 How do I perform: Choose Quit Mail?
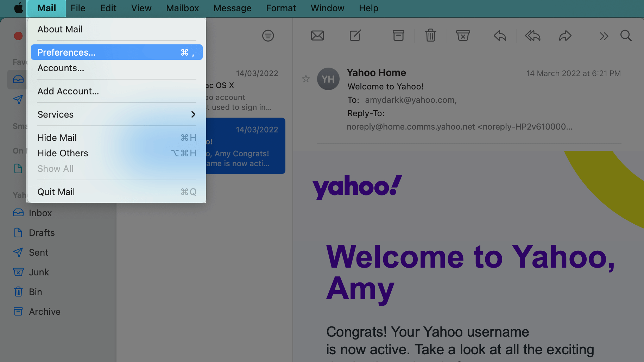point(116,192)
